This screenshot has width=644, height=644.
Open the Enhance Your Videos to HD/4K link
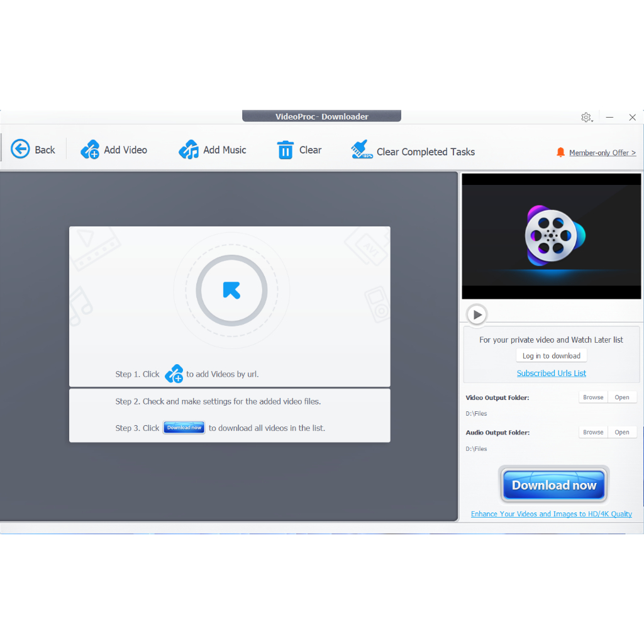tap(552, 514)
